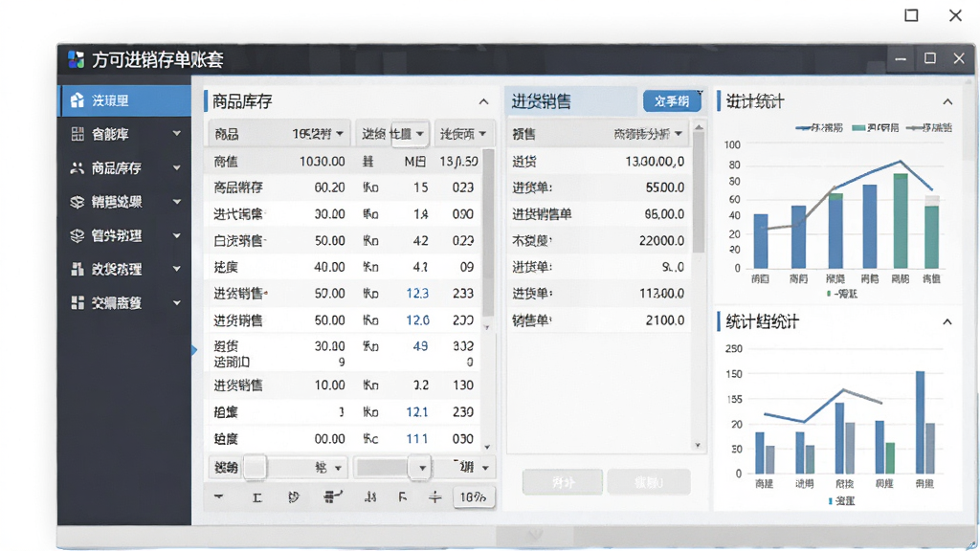Select the row showing 22000.0
980x551 pixels.
(x=599, y=240)
